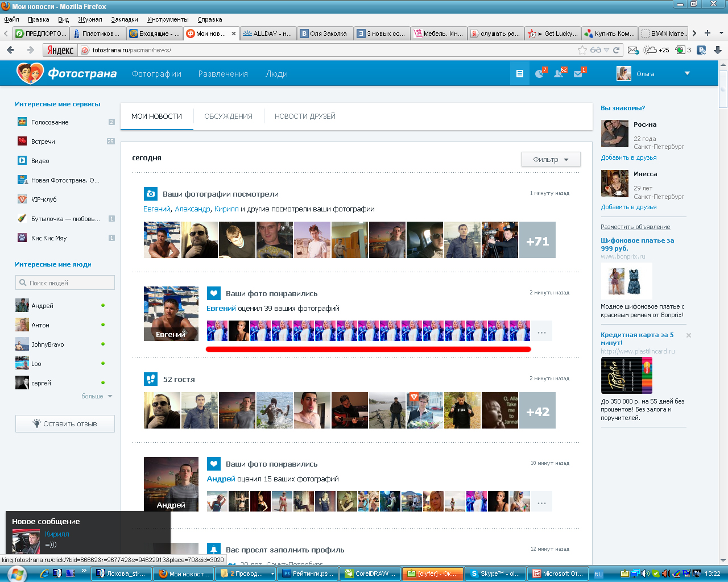The height and width of the screenshot is (582, 728).
Task: Add Росина to friends
Action: (x=628, y=157)
